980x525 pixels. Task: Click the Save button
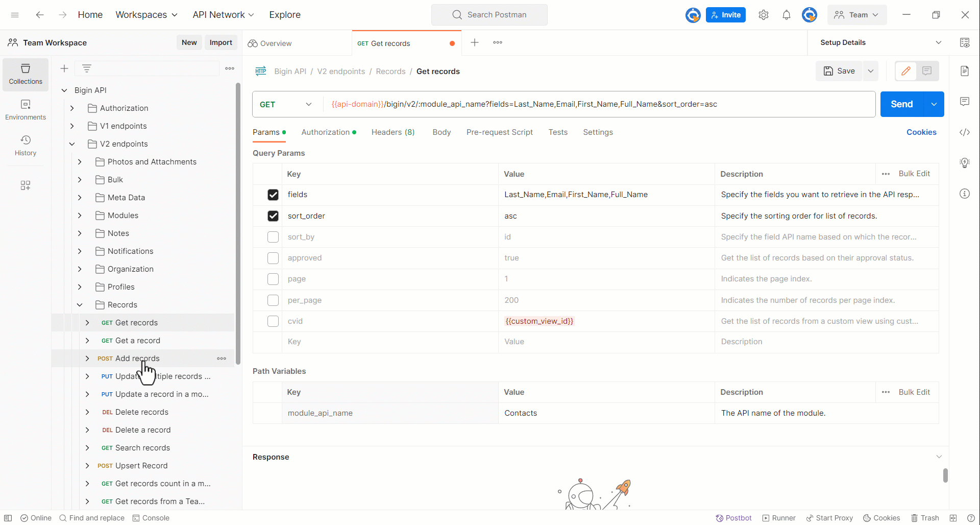[839, 71]
